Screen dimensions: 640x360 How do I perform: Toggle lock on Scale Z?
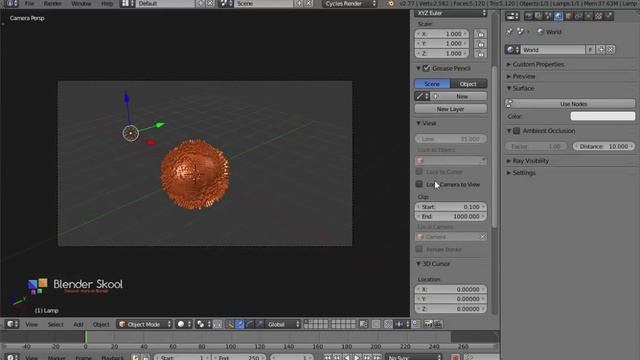click(480, 53)
